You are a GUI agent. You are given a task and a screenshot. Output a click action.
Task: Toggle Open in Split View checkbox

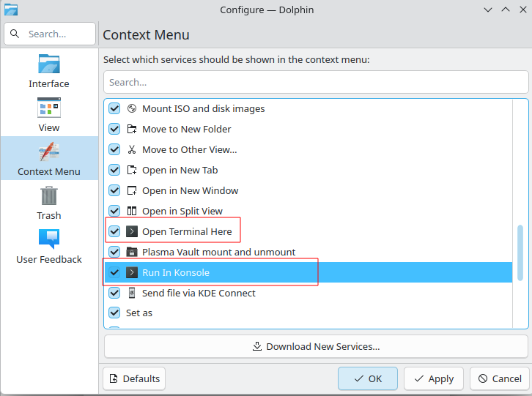tap(114, 211)
